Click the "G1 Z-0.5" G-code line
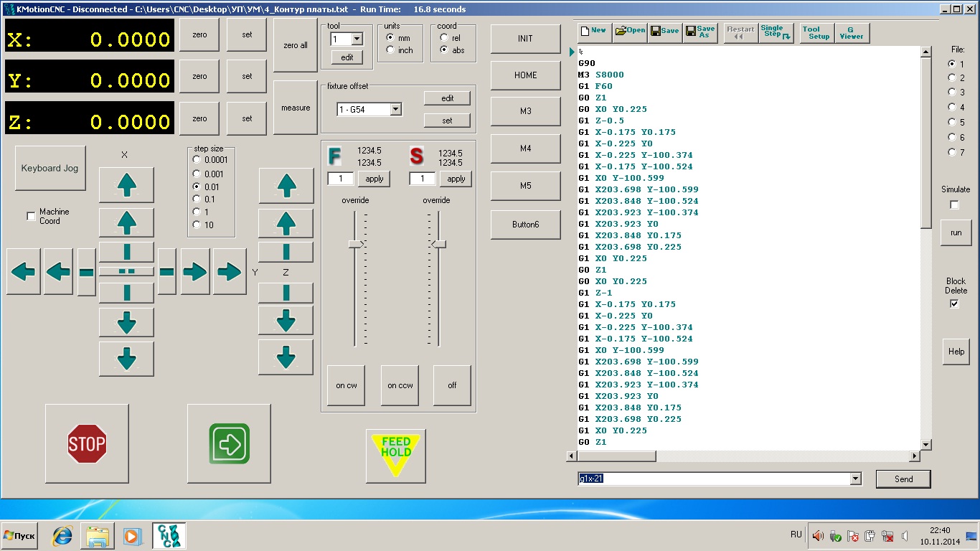This screenshot has width=980, height=551. (x=601, y=121)
